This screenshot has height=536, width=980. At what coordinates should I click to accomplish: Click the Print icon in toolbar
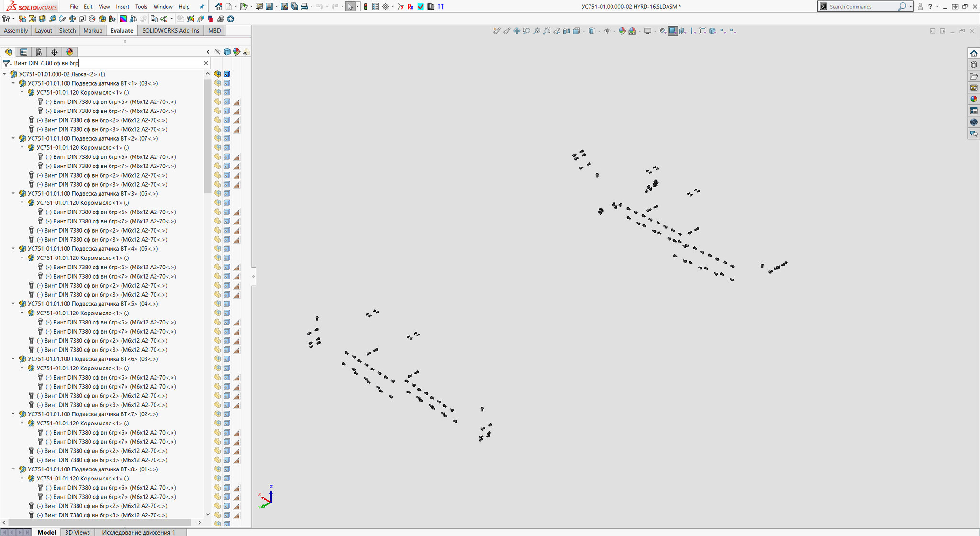(x=304, y=7)
